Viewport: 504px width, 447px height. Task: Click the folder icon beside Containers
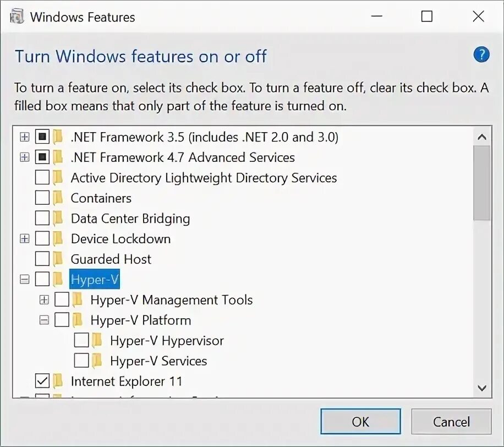click(58, 198)
